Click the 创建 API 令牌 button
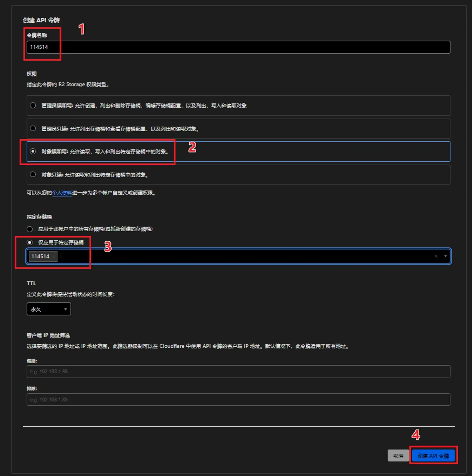 click(433, 456)
